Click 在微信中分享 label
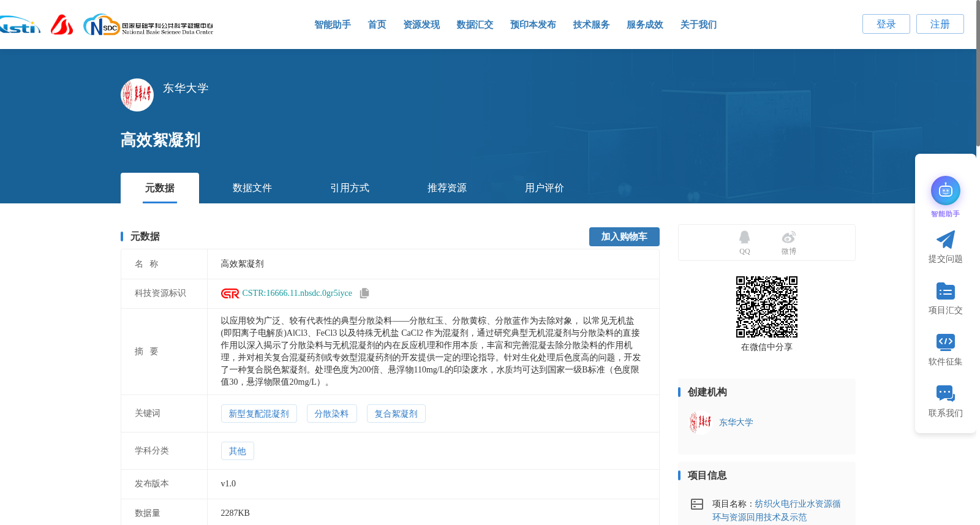The height and width of the screenshot is (525, 980). point(767,347)
